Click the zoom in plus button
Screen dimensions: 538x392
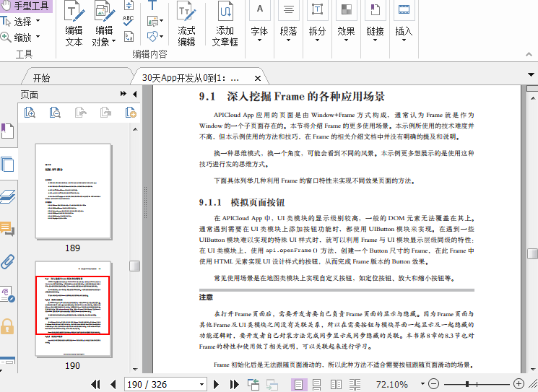[519, 384]
